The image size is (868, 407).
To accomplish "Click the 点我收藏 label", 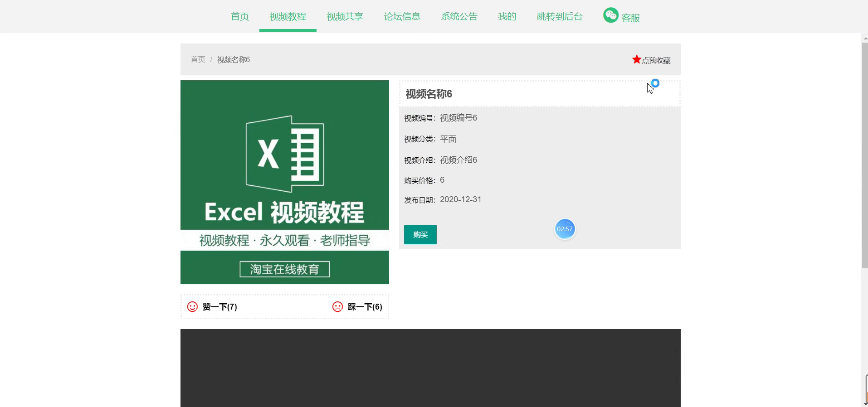I will pyautogui.click(x=656, y=60).
